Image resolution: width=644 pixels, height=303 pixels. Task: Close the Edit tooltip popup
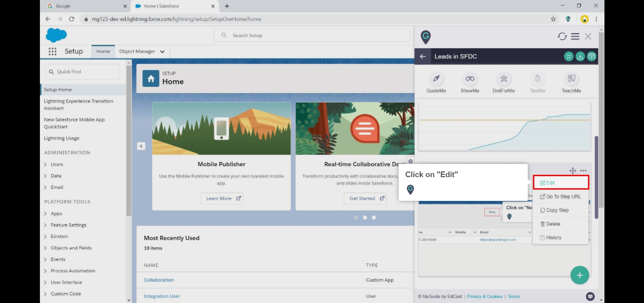click(411, 161)
